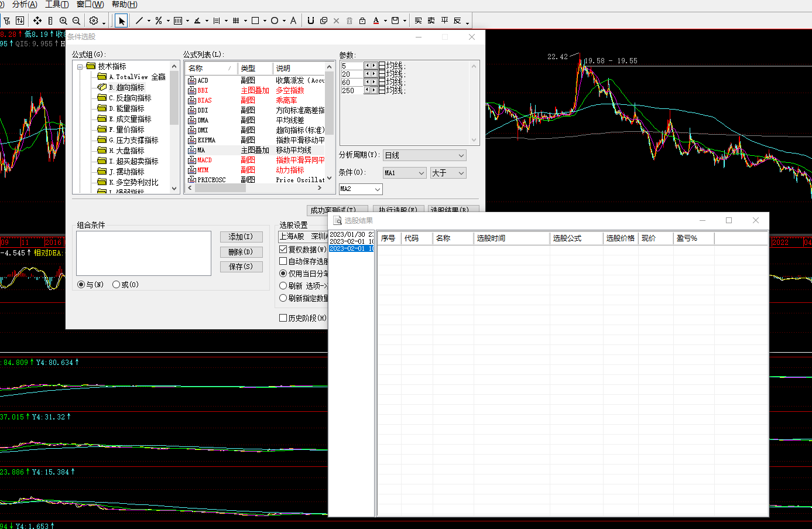The width and height of the screenshot is (812, 529).
Task: Open the 分析周期 日线 dropdown
Action: pos(424,155)
